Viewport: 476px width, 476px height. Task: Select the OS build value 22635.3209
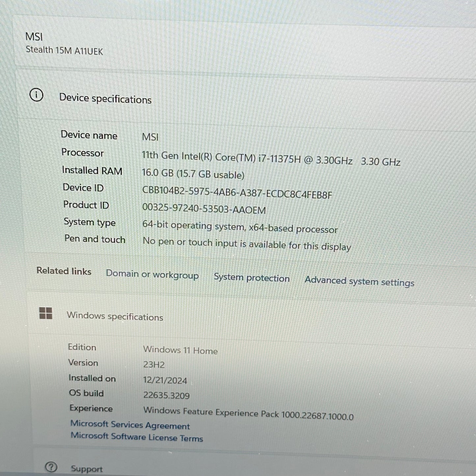166,395
